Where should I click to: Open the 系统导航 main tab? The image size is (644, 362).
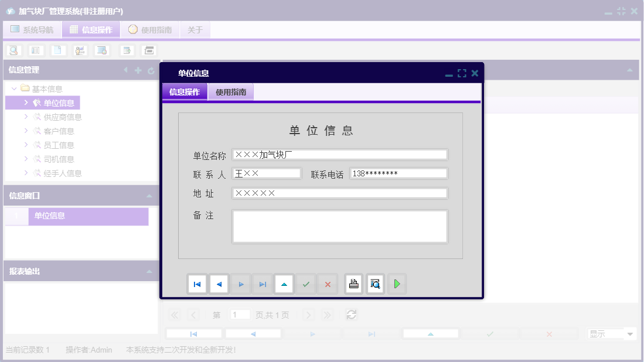pyautogui.click(x=32, y=30)
